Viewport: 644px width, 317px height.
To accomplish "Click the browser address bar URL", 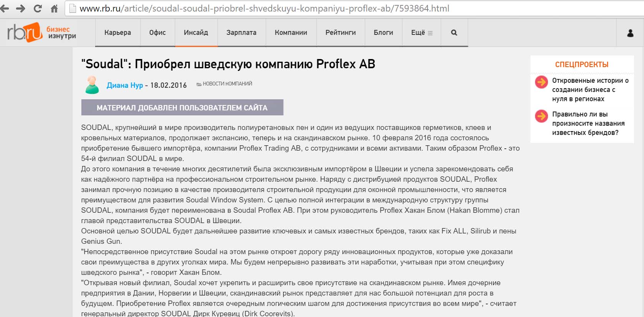I will pyautogui.click(x=264, y=8).
